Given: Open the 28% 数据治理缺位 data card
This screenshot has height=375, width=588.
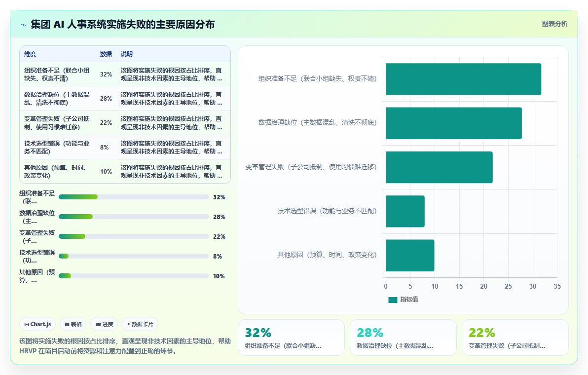Looking at the screenshot, I should [403, 337].
